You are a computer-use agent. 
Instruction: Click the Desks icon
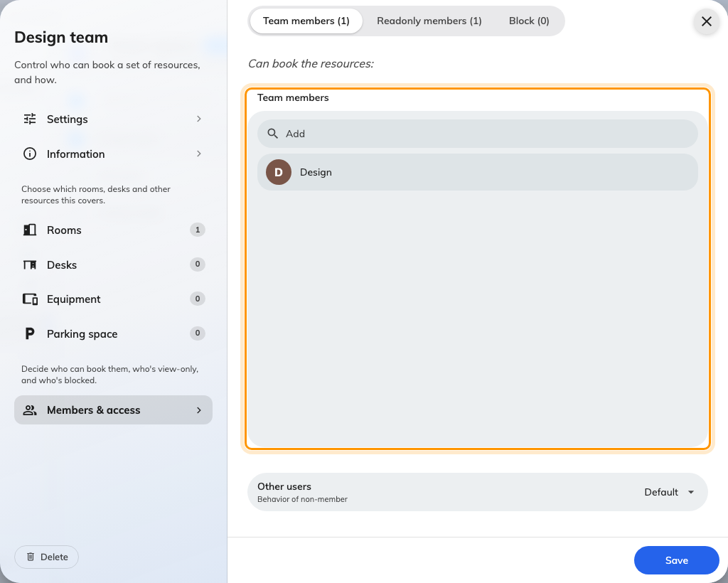[30, 264]
